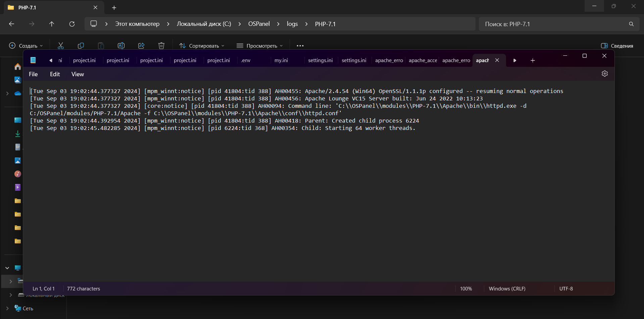Image resolution: width=644 pixels, height=319 pixels.
Task: Select This PC monitor icon in the sidebar
Action: (18, 268)
